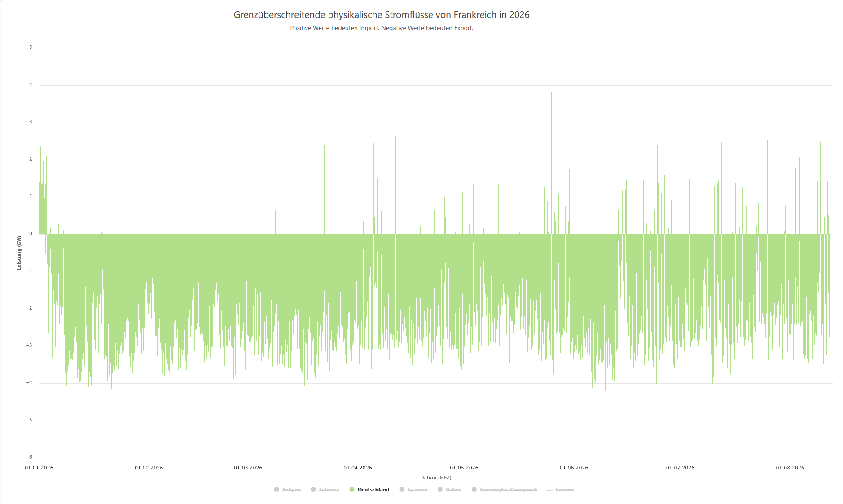Viewport: 843px width, 504px height.
Task: Show Vereinigtes Königreich series label
Action: pyautogui.click(x=509, y=490)
